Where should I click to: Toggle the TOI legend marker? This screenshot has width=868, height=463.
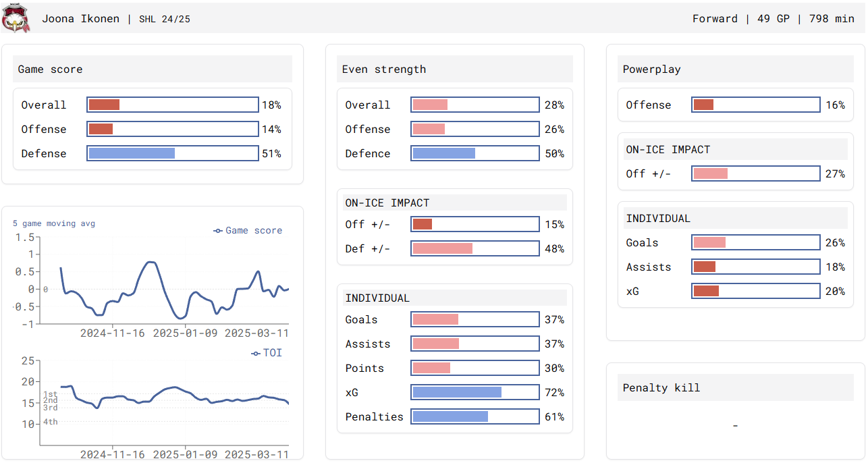(256, 353)
